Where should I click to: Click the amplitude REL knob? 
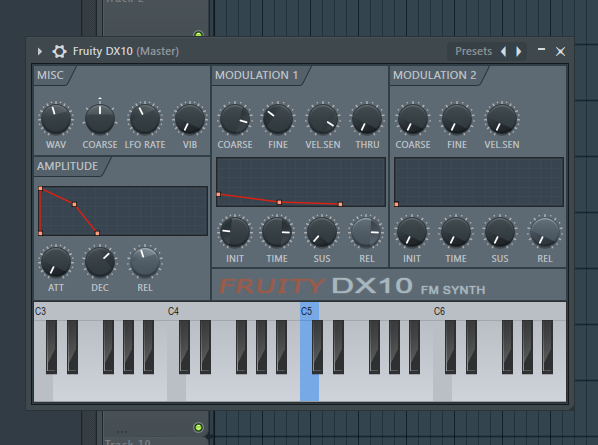tap(145, 262)
